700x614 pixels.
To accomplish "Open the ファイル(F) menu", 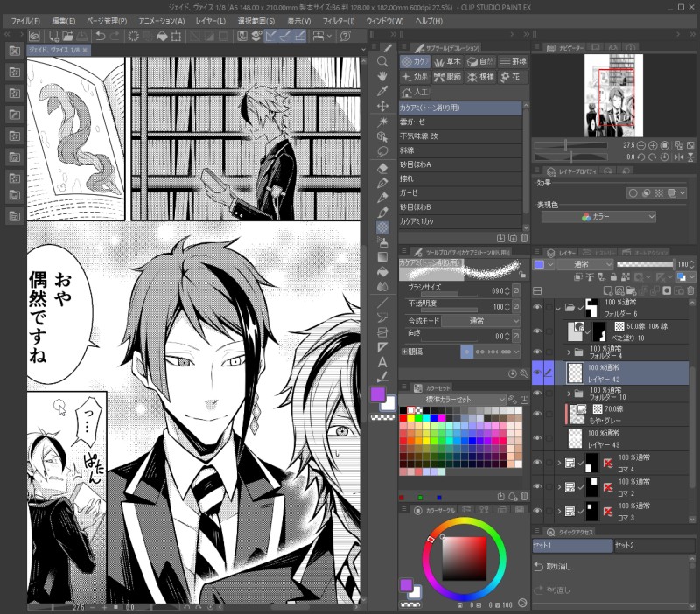I will pyautogui.click(x=25, y=21).
